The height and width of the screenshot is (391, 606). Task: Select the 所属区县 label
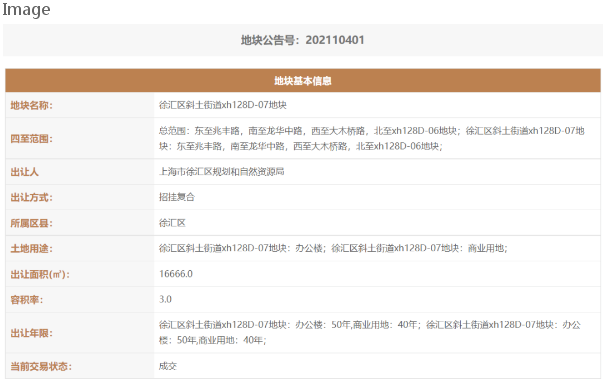point(31,223)
